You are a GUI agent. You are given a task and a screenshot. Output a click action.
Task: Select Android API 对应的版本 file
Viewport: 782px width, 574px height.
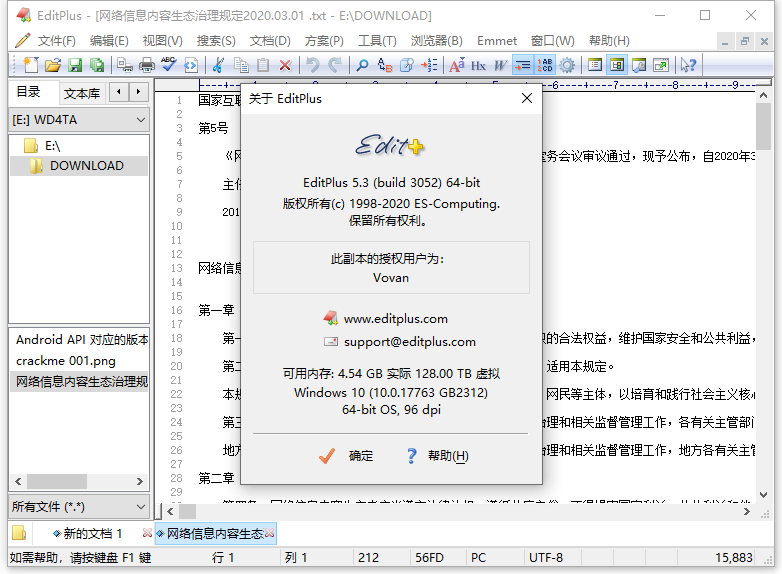click(x=82, y=340)
